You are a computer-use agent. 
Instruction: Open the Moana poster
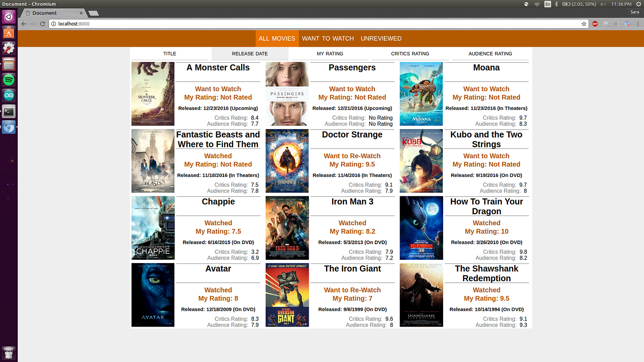point(421,94)
